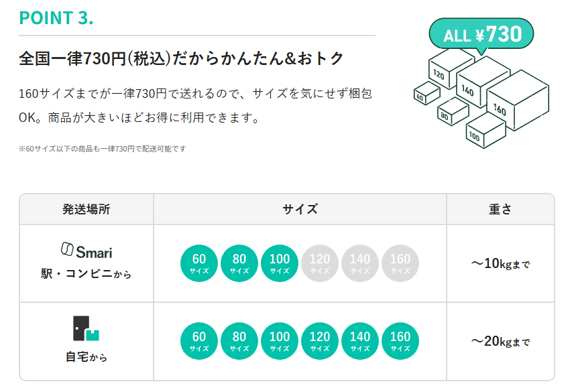Click the POINT 3. heading
Screen dimensions: 570x392
pyautogui.click(x=56, y=18)
